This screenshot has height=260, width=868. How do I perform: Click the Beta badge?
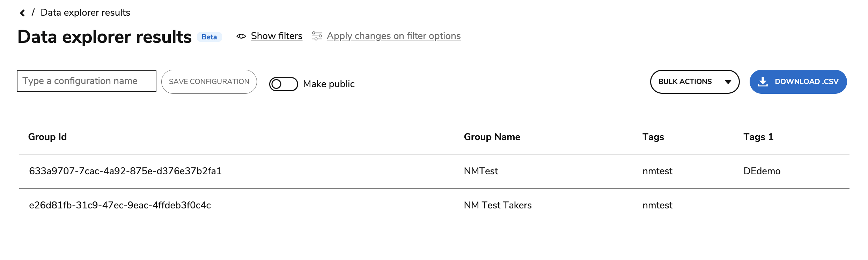click(209, 37)
